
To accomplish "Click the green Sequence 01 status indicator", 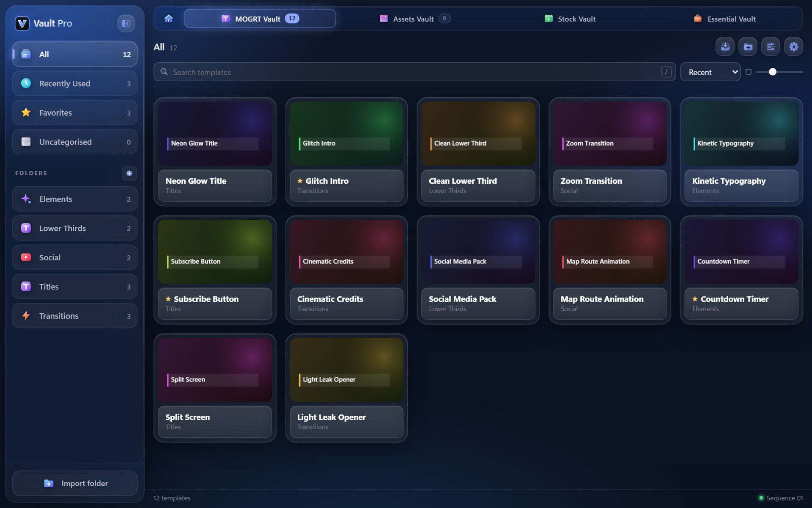I will (x=761, y=498).
